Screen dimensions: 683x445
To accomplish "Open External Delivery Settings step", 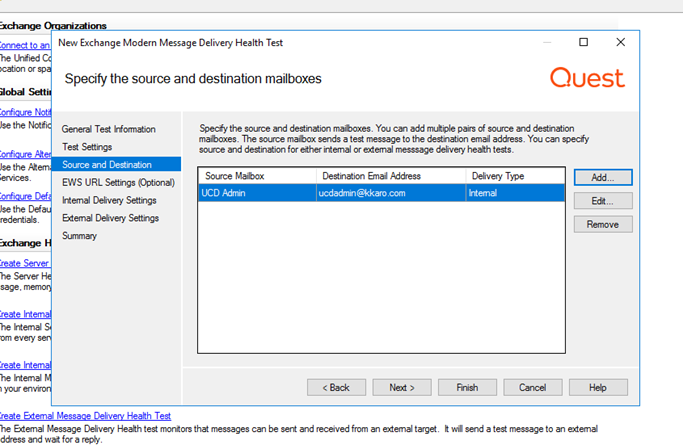I will point(111,218).
